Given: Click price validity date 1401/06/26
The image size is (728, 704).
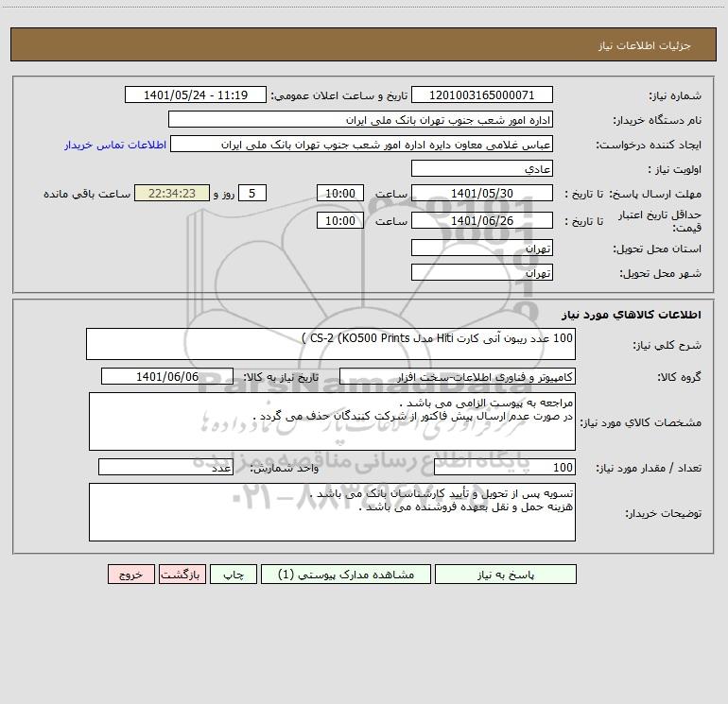Looking at the screenshot, I should point(482,220).
